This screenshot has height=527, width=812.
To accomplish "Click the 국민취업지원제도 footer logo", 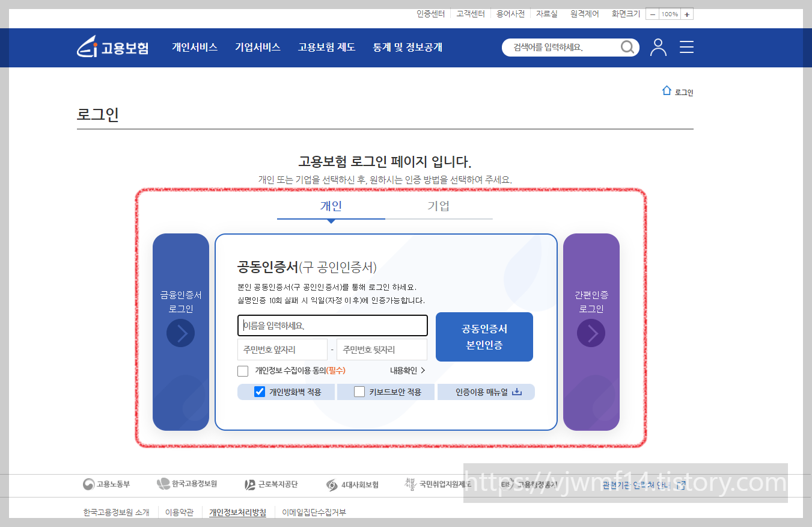I will tap(438, 484).
